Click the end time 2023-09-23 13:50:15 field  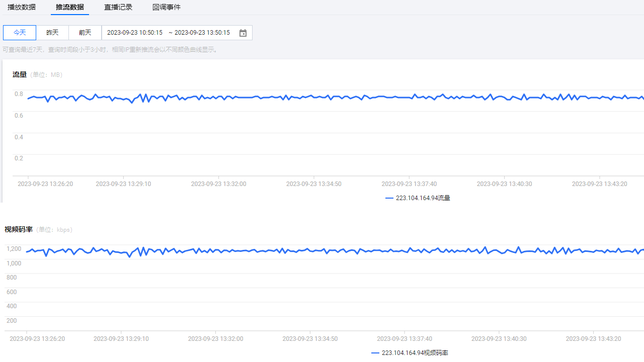coord(202,33)
